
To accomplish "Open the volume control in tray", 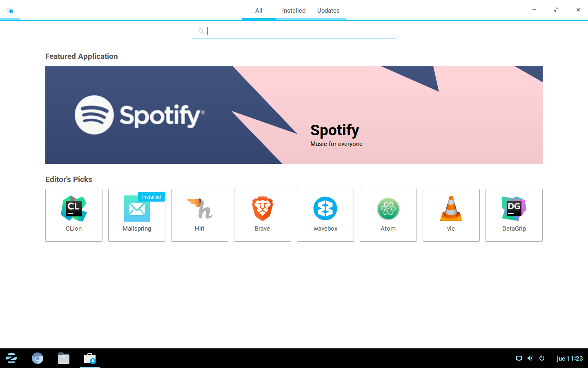I will pyautogui.click(x=530, y=358).
